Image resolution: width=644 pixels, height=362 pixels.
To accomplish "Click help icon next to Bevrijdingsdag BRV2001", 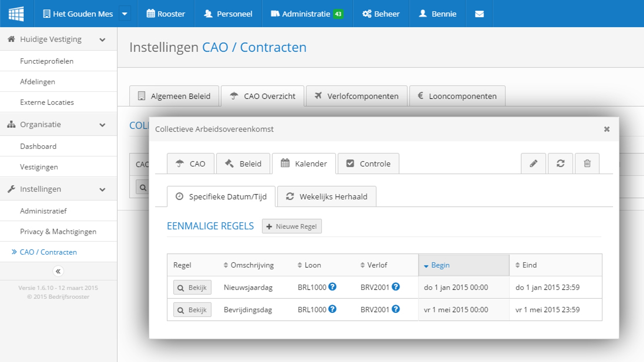I will click(396, 309).
